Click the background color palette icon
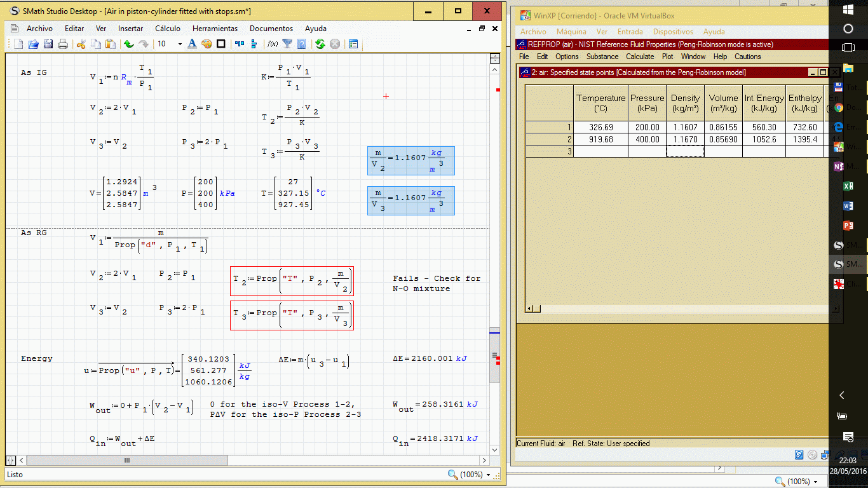This screenshot has width=868, height=488. tap(207, 44)
